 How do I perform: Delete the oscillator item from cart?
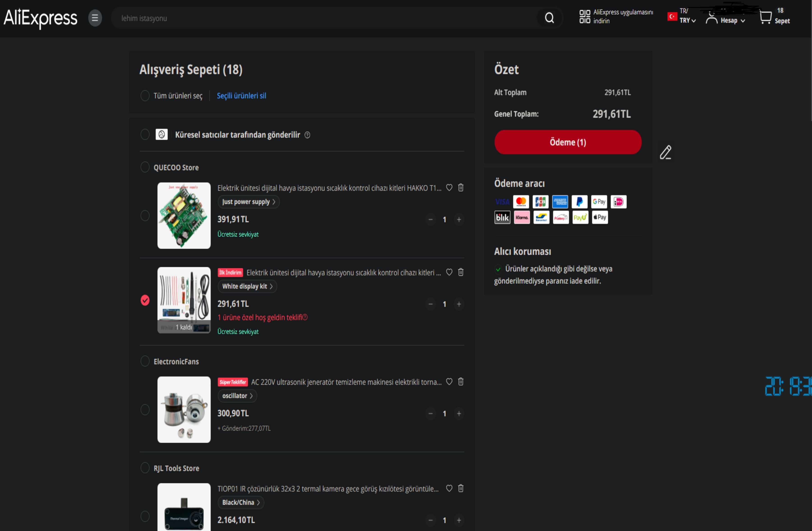(461, 381)
